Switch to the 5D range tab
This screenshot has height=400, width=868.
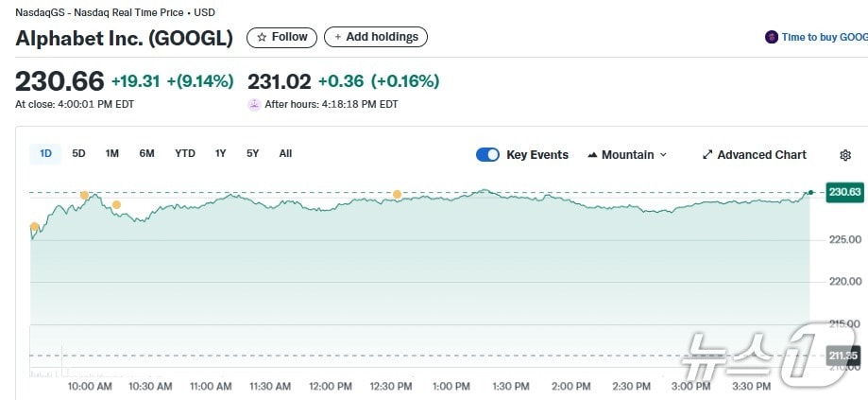pyautogui.click(x=79, y=153)
